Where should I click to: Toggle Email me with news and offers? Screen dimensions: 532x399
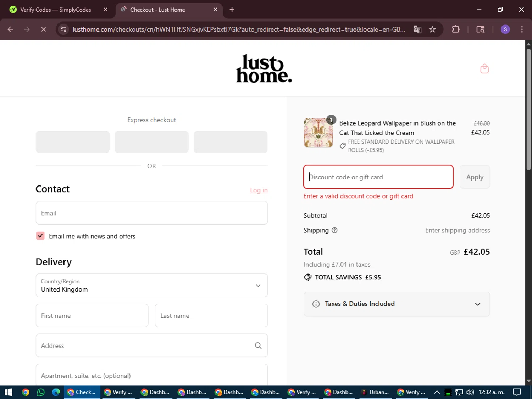coord(40,236)
